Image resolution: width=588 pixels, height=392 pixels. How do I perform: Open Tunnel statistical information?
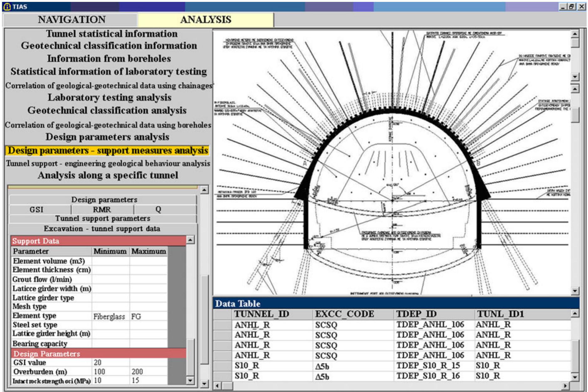pos(112,34)
